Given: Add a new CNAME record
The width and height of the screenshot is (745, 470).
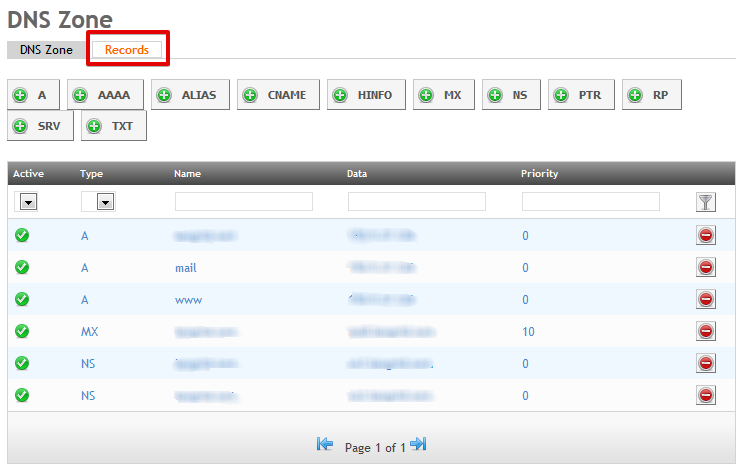Looking at the screenshot, I should tap(278, 95).
